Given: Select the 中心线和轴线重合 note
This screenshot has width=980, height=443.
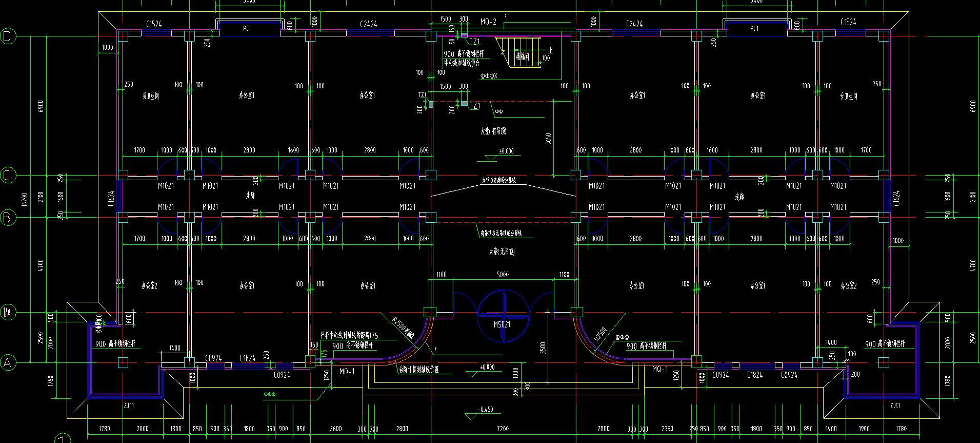Looking at the screenshot, I should (462, 63).
